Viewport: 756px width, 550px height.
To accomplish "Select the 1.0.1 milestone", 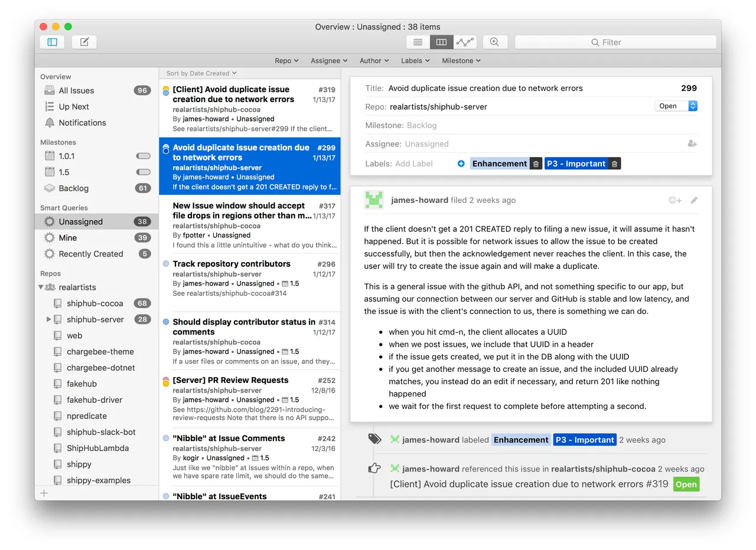I will [97, 156].
